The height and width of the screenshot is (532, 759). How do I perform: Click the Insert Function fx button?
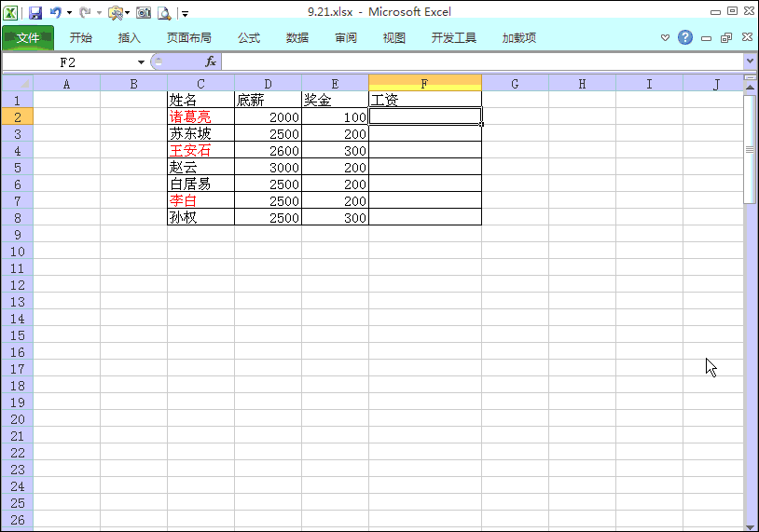pyautogui.click(x=211, y=61)
